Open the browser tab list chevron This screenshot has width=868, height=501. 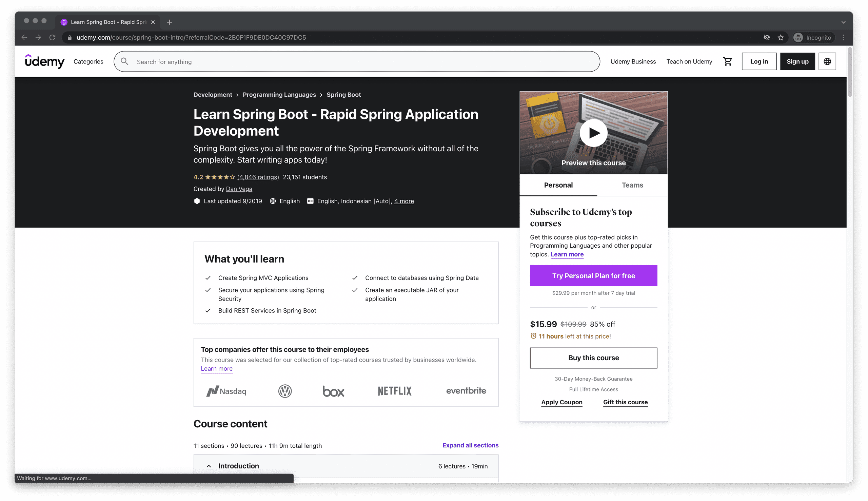[843, 22]
